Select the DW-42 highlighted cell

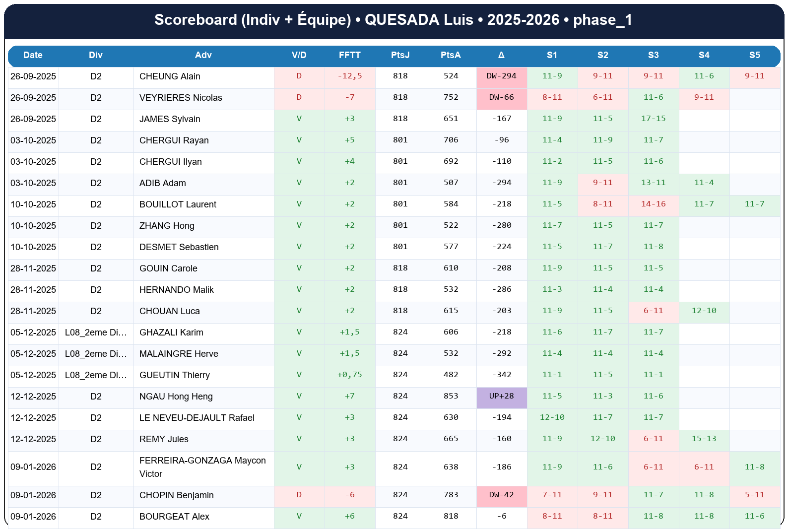(501, 495)
